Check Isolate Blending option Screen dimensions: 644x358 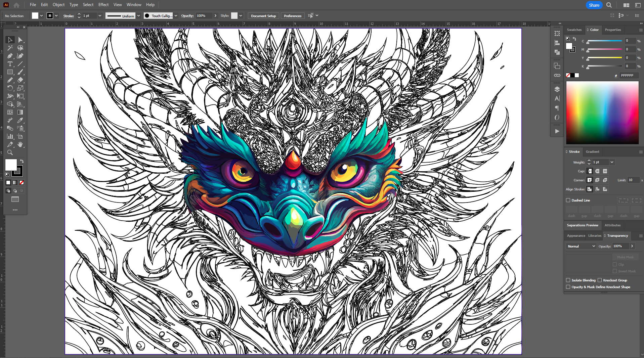(568, 280)
